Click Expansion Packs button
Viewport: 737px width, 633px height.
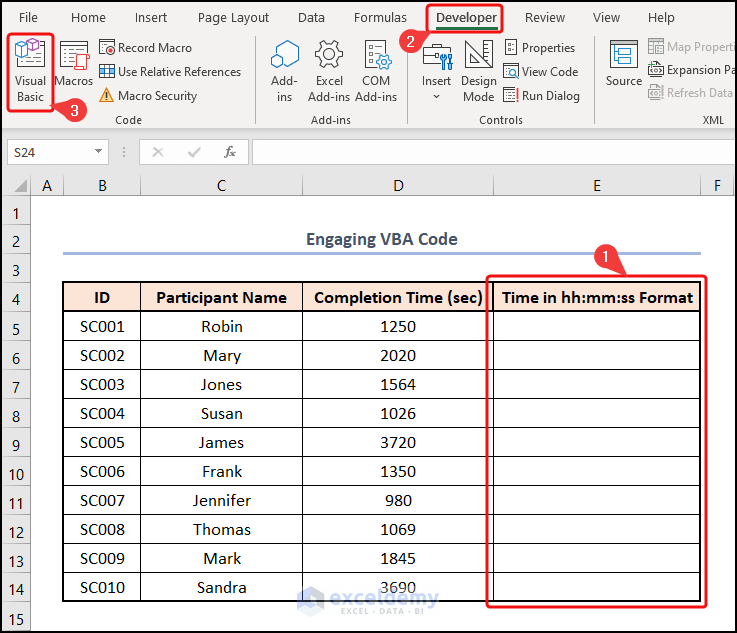(690, 70)
